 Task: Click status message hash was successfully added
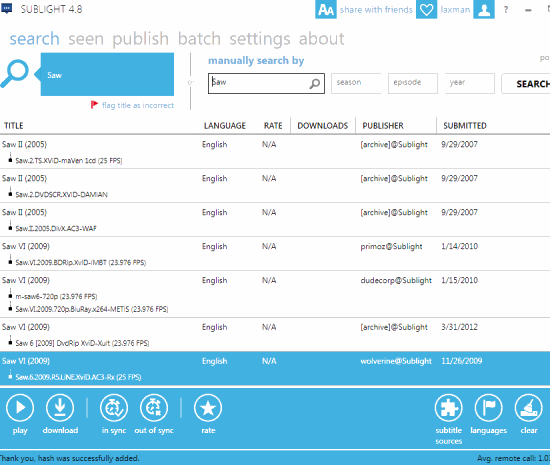69,458
